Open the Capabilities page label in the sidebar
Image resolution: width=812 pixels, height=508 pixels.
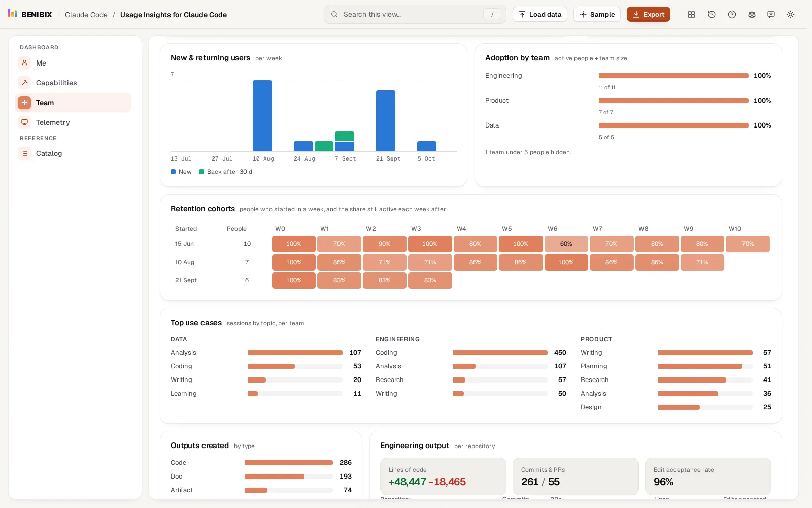pyautogui.click(x=56, y=83)
